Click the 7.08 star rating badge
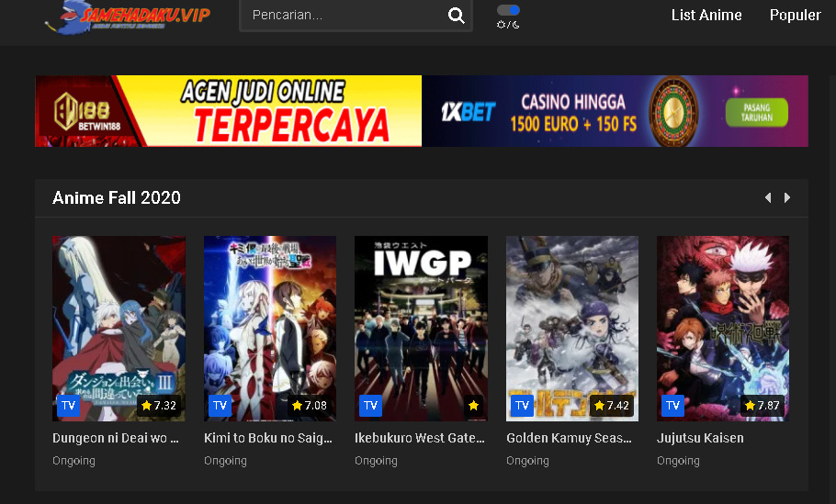 point(310,406)
